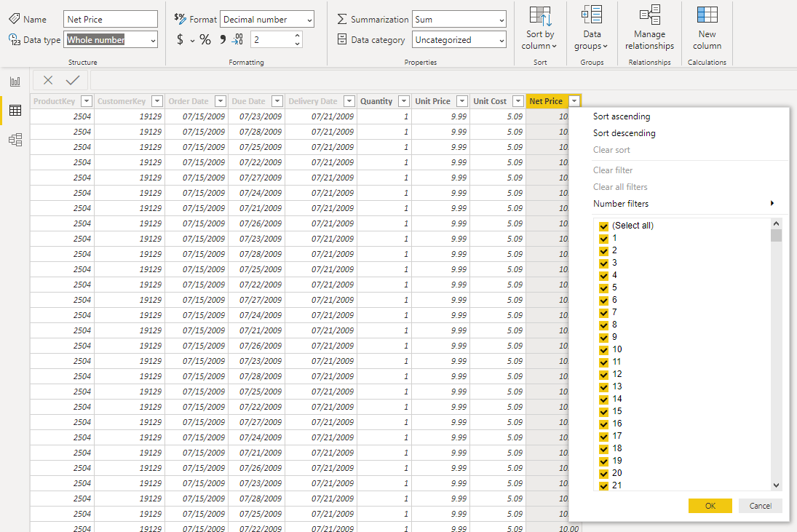Open ProductKey column filter dropdown

87,101
